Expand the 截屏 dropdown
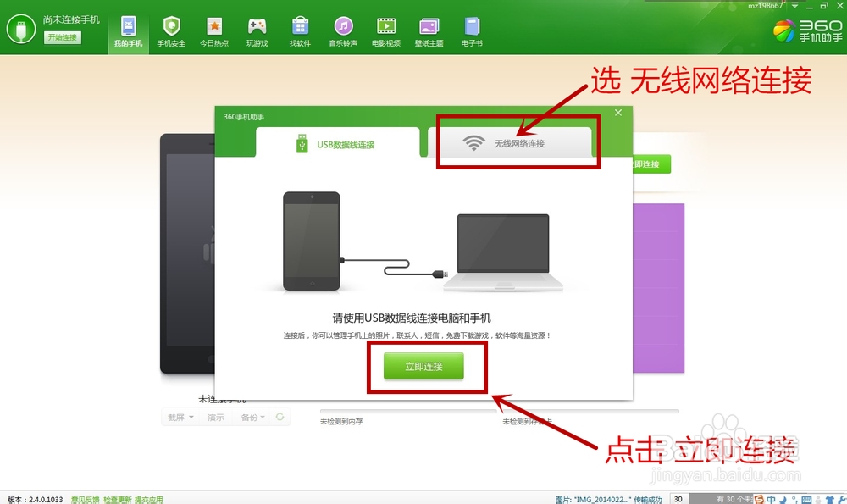 pyautogui.click(x=180, y=418)
